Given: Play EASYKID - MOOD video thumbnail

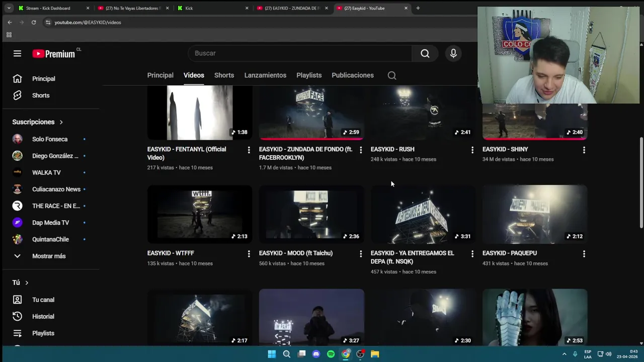Looking at the screenshot, I should click(x=311, y=214).
